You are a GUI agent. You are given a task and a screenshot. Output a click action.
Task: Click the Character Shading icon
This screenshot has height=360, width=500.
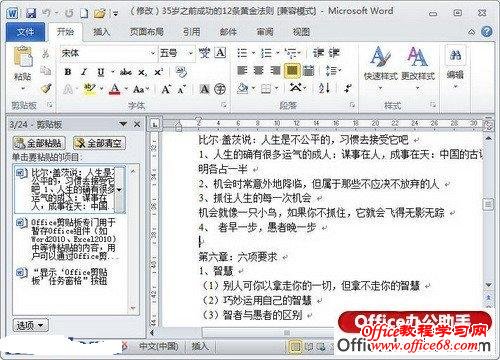coord(204,89)
